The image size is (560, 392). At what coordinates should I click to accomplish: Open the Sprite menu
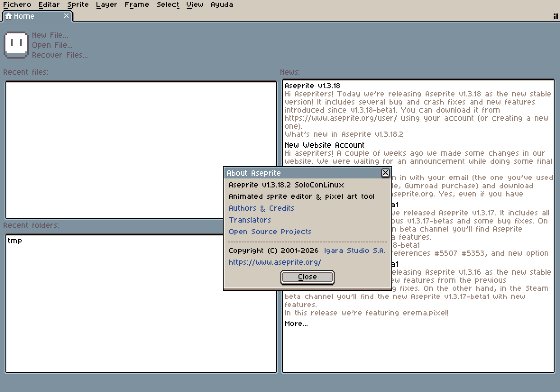78,5
